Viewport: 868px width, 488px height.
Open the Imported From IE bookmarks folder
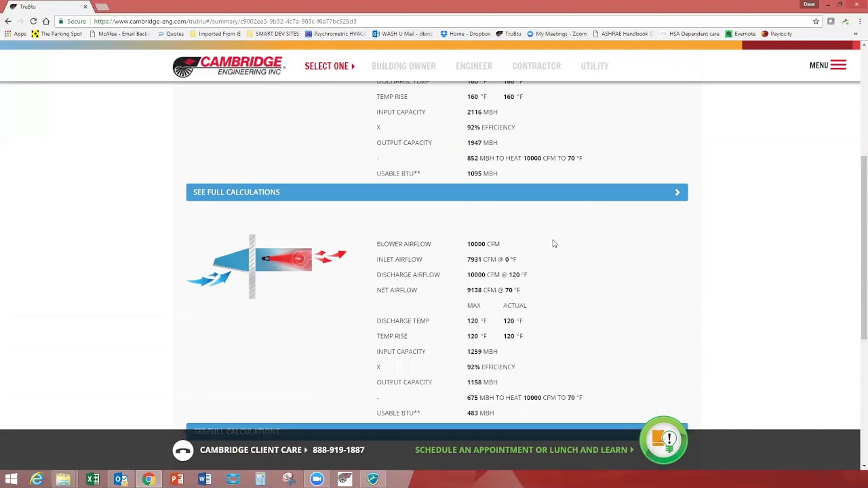tap(215, 34)
